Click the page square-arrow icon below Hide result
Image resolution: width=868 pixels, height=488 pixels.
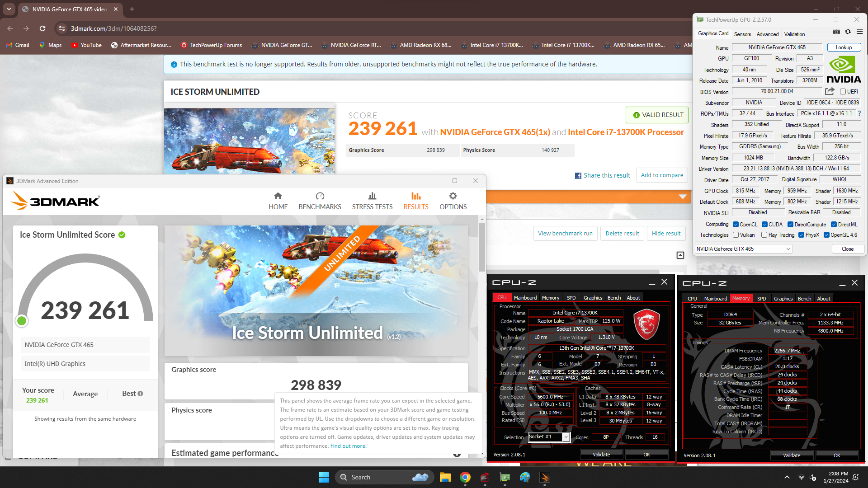pos(680,255)
